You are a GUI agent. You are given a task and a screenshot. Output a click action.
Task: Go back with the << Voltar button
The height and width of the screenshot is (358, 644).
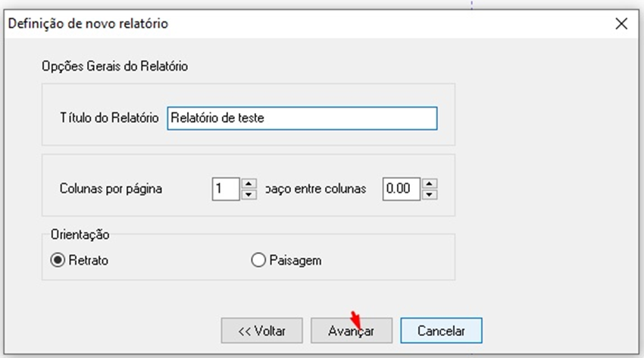(261, 331)
